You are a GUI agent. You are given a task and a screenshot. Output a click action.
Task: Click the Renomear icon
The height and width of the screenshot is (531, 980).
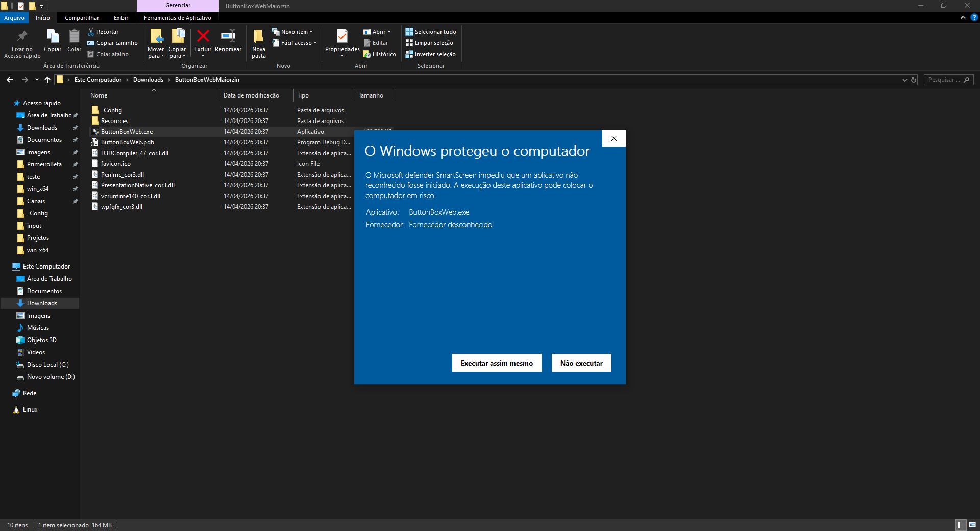point(228,36)
